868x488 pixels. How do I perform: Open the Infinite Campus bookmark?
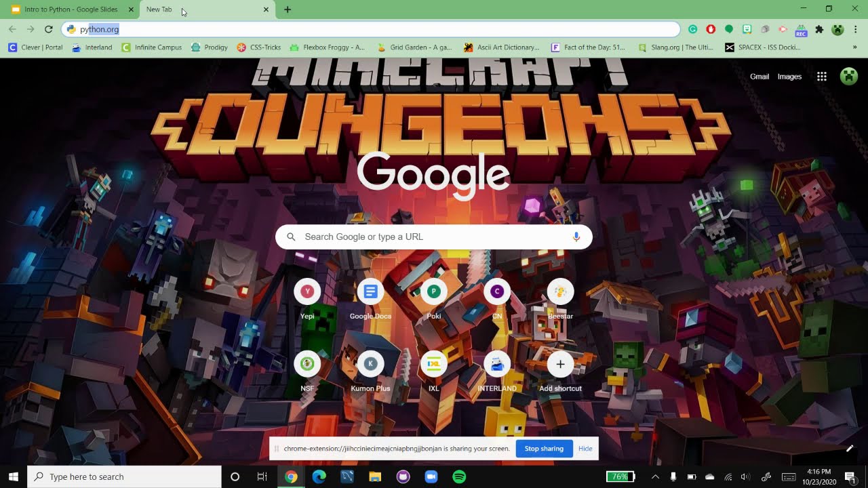(152, 47)
